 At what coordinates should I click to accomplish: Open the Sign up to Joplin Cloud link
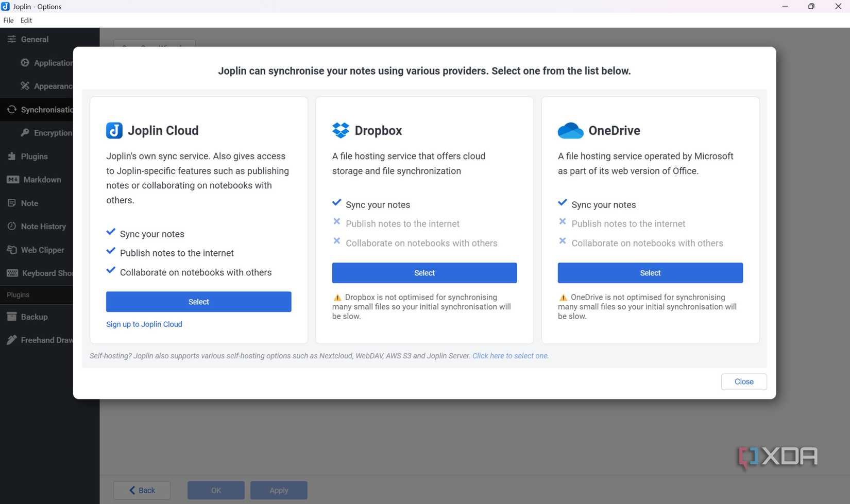144,324
